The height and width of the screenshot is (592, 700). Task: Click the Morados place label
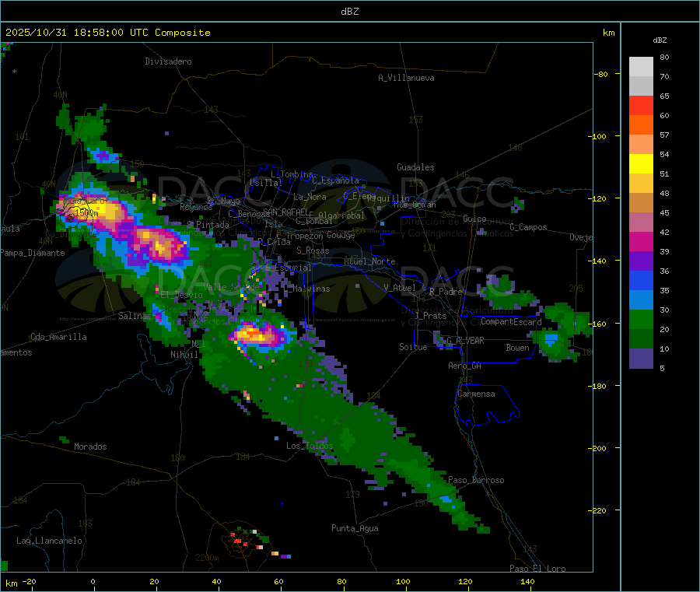pos(90,447)
